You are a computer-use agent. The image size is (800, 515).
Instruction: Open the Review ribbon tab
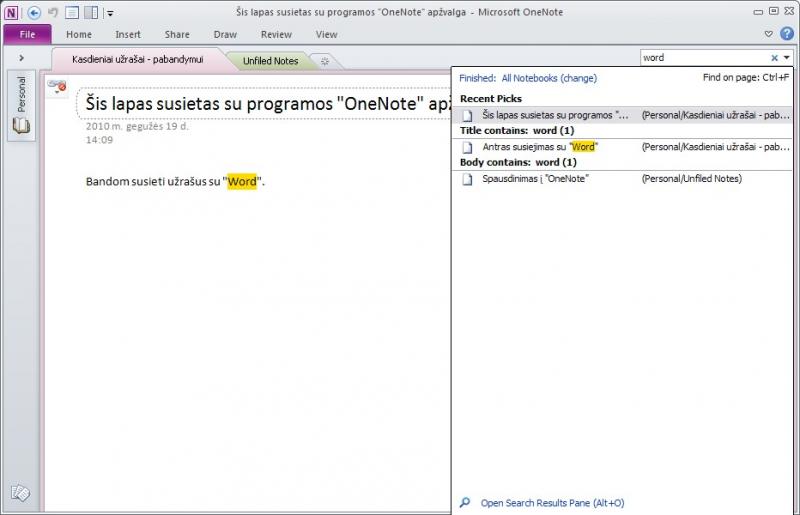(x=276, y=34)
